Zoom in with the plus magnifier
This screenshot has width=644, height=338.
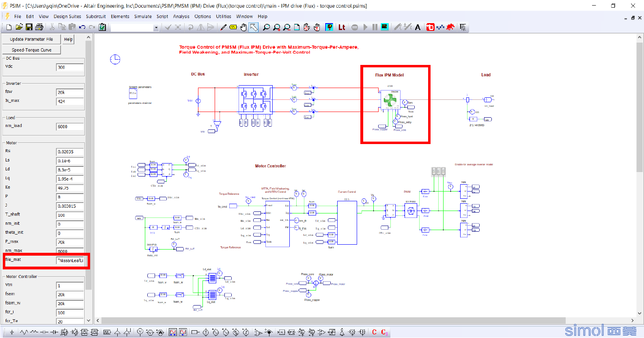277,27
